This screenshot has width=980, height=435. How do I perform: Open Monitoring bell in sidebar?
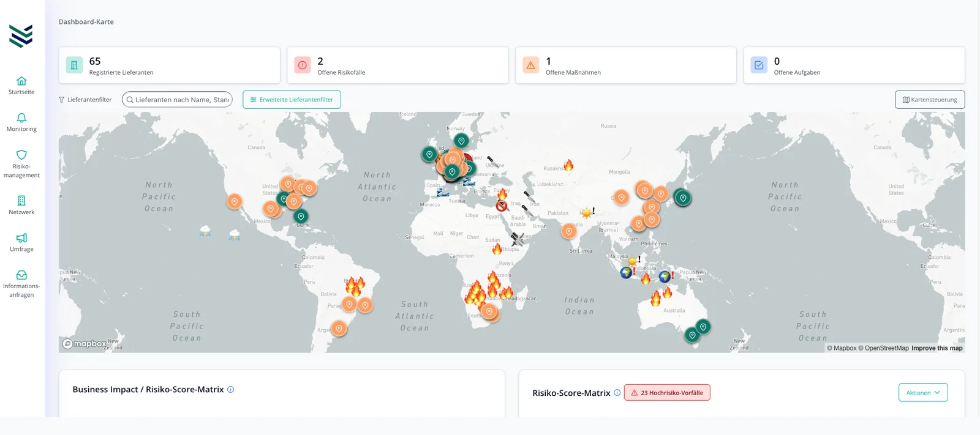coord(21,117)
